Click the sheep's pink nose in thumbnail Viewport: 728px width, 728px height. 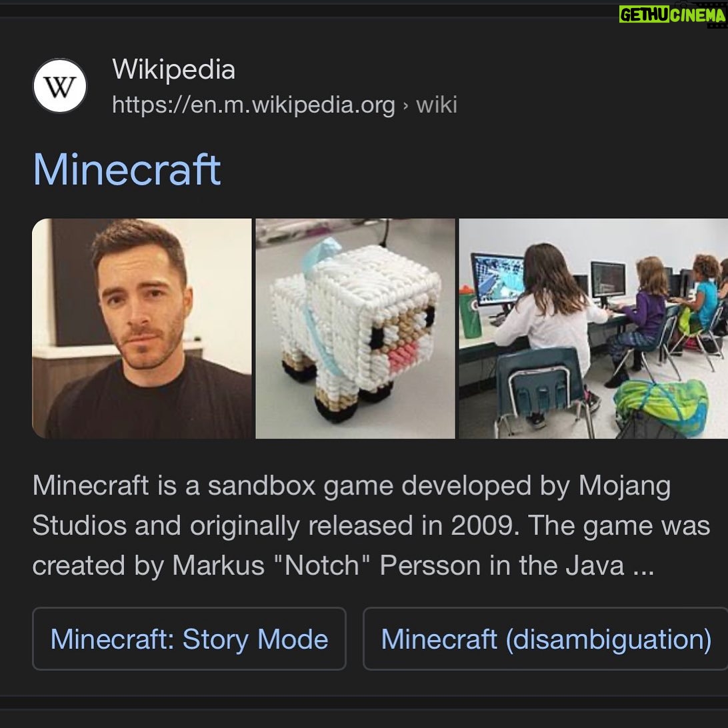click(401, 356)
